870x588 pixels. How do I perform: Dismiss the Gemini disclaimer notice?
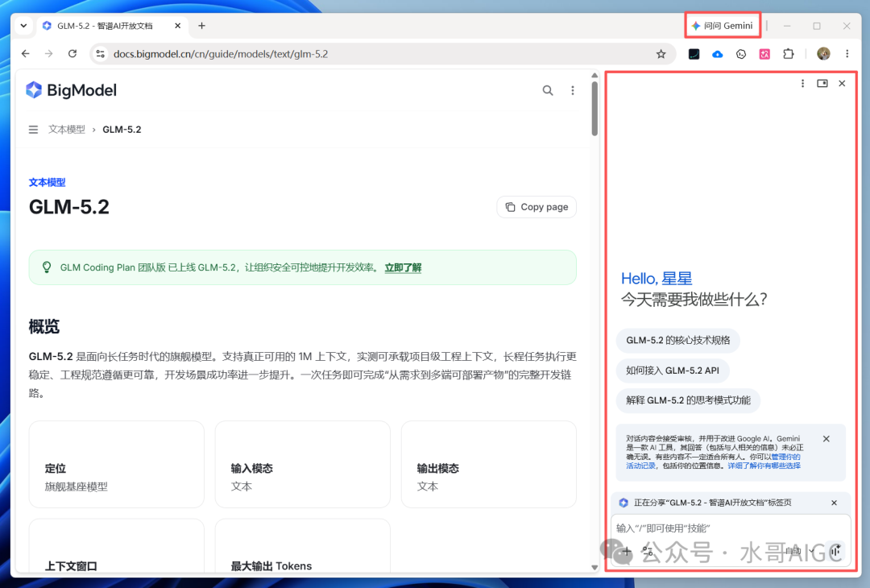pos(826,439)
